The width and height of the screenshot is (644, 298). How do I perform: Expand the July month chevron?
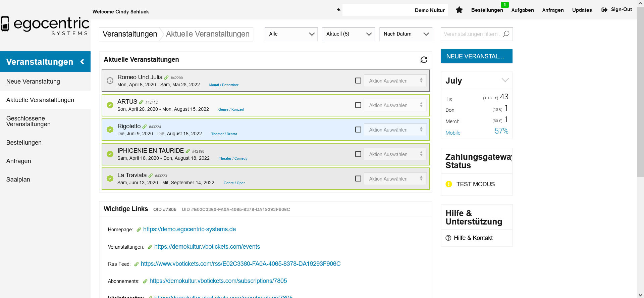tap(505, 80)
